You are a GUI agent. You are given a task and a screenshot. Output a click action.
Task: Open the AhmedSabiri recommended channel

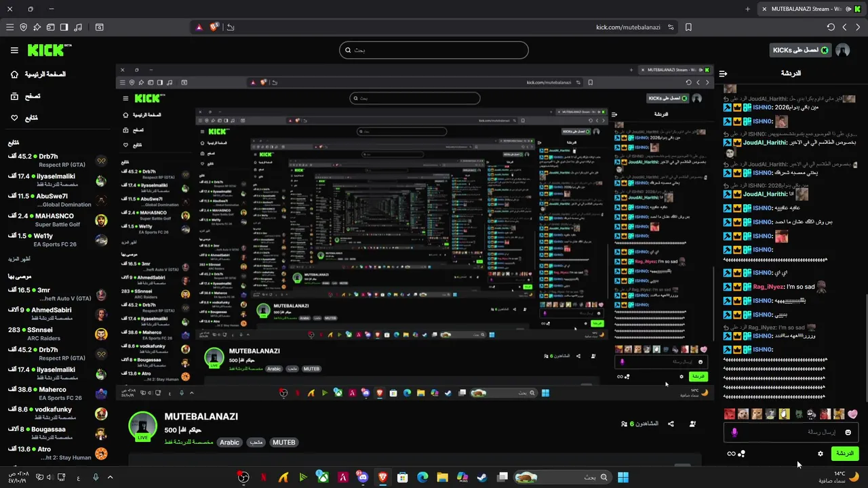(58, 314)
